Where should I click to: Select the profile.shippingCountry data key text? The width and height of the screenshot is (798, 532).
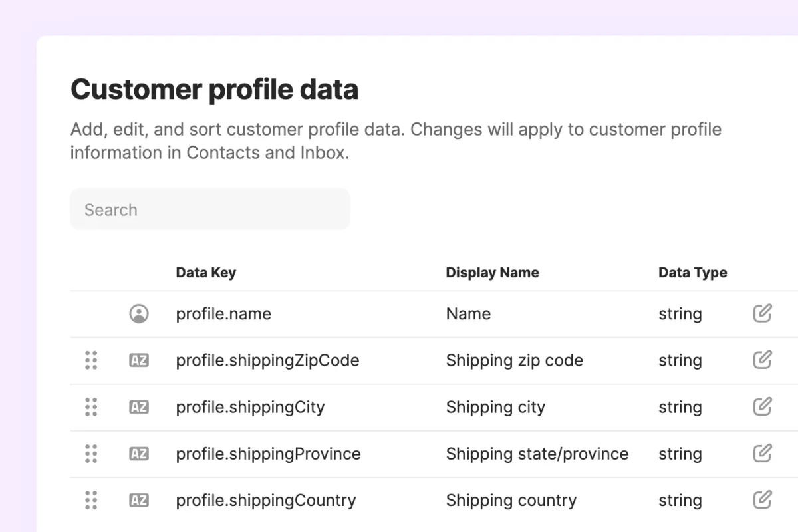tap(266, 500)
